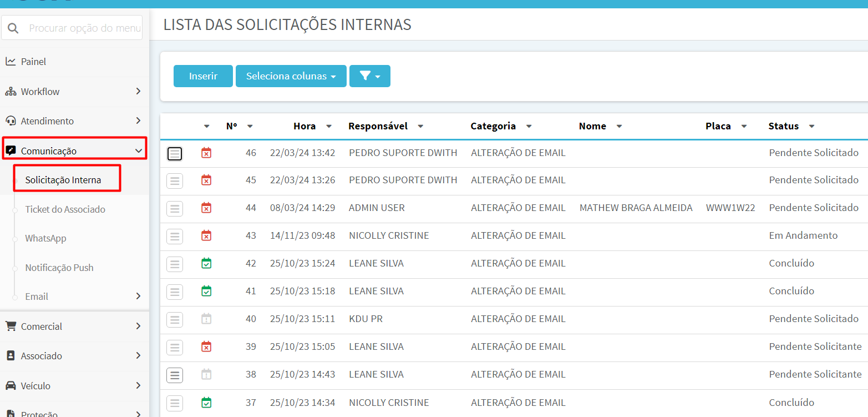Click gray calendar alert icon of request 38
Image resolution: width=868 pixels, height=417 pixels.
206,374
